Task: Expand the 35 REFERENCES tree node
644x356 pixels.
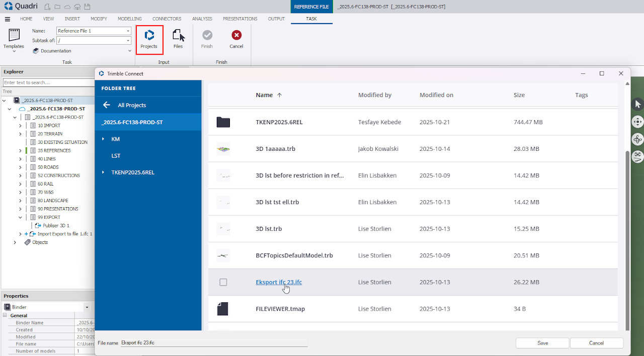Action: coord(20,150)
